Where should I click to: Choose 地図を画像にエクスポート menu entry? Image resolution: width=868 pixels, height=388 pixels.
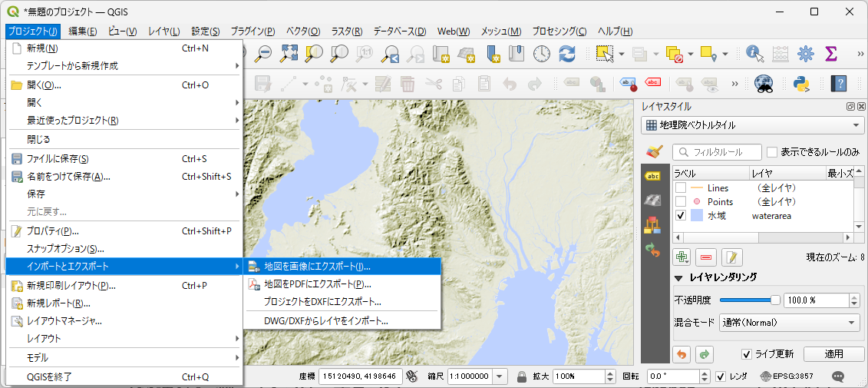[x=342, y=266]
